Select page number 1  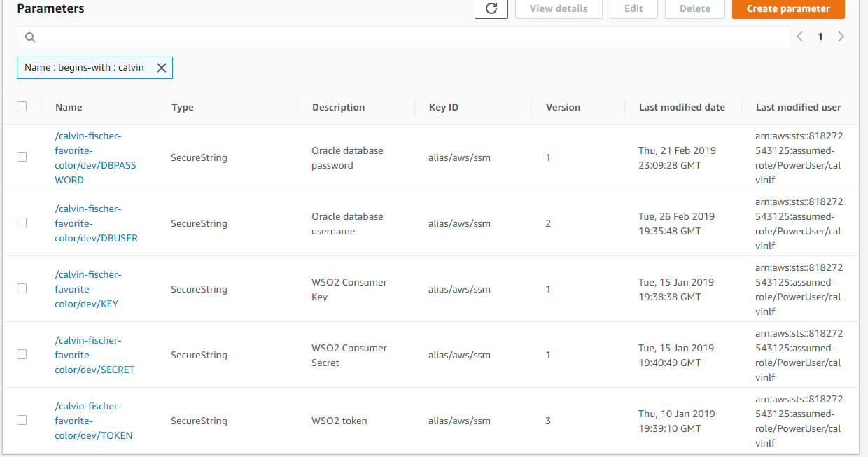point(820,36)
